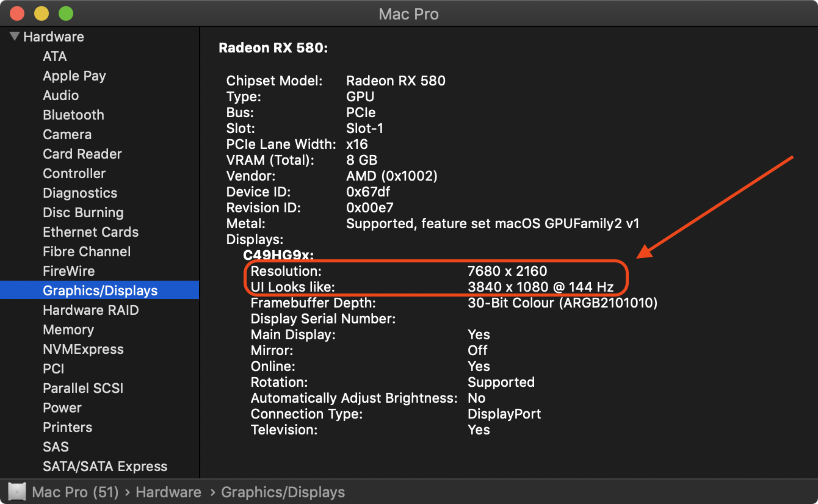Select Bluetooth in the sidebar

[x=73, y=115]
